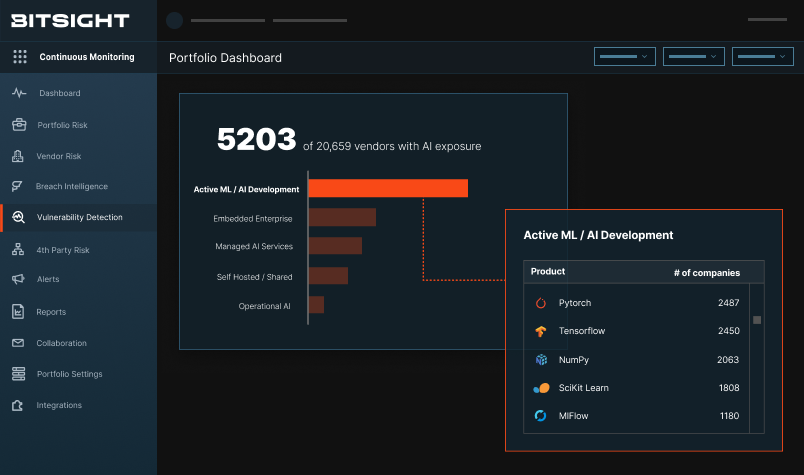Click the Alerts megaphone icon
Viewport: 804px width, 475px height.
coord(18,279)
